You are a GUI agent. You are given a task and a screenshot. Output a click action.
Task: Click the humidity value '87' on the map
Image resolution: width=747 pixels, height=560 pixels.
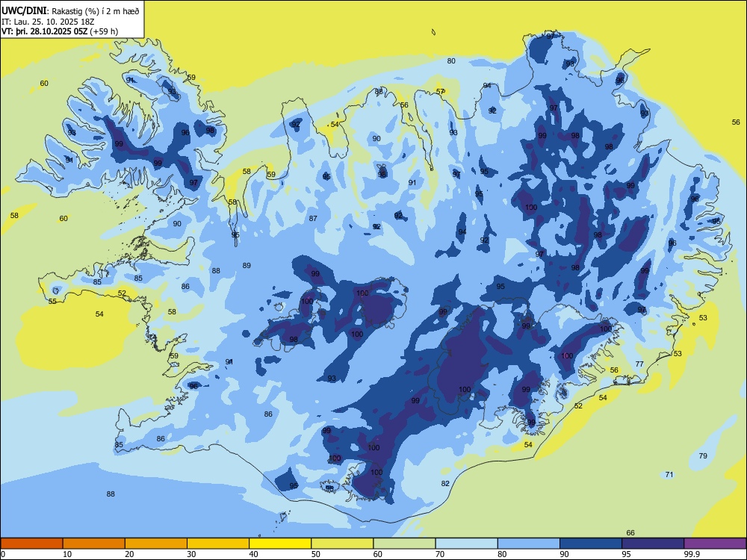point(313,219)
